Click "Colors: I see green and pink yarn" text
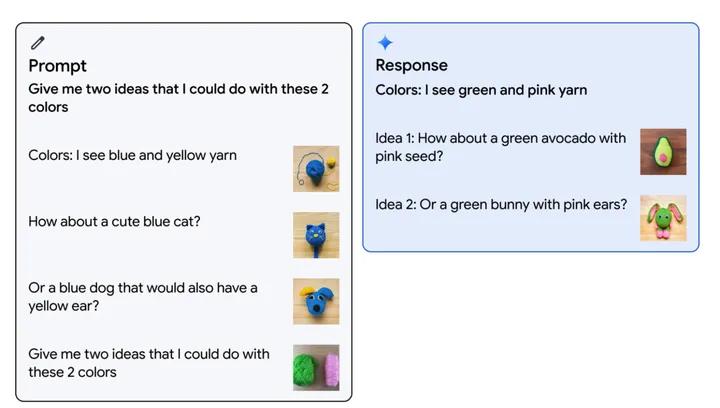720x408 pixels. click(x=481, y=90)
